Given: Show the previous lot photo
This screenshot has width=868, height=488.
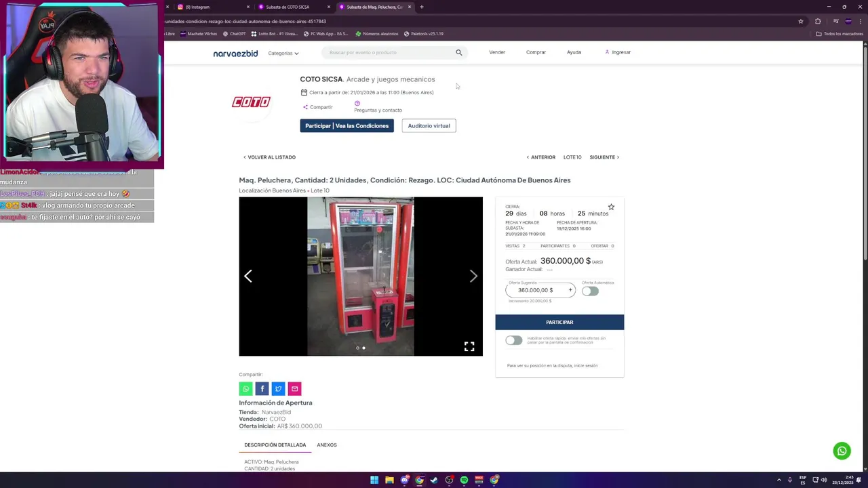Looking at the screenshot, I should (248, 276).
